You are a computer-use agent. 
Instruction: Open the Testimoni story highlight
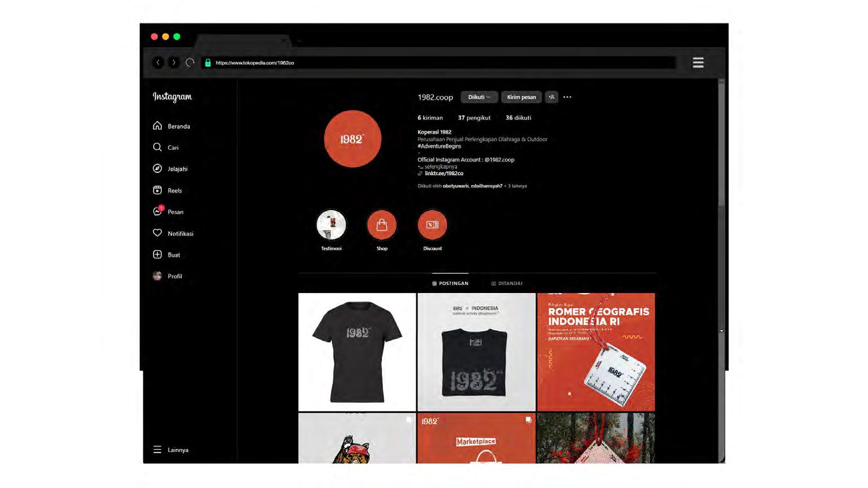[332, 225]
